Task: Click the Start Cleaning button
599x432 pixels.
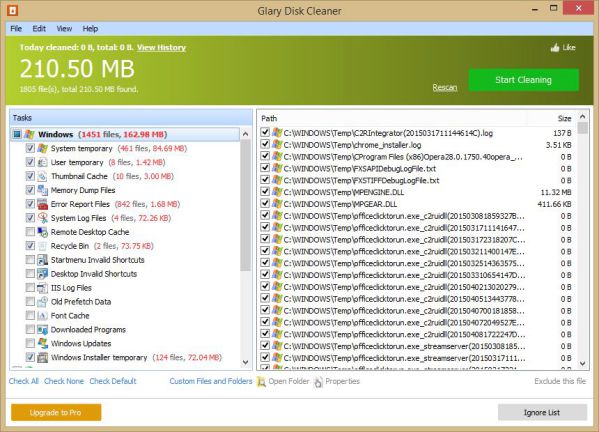Action: [523, 80]
